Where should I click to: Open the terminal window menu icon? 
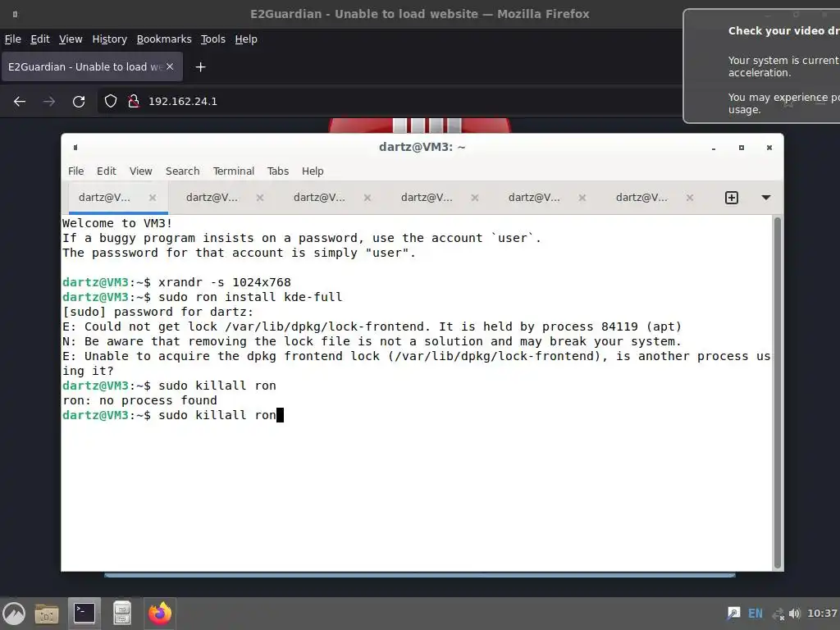75,148
